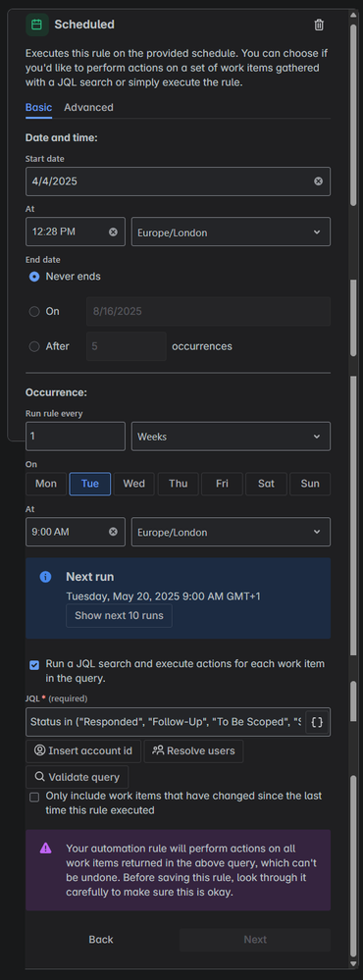Clear the Start date field value
The height and width of the screenshot is (980, 363).
coord(319,181)
